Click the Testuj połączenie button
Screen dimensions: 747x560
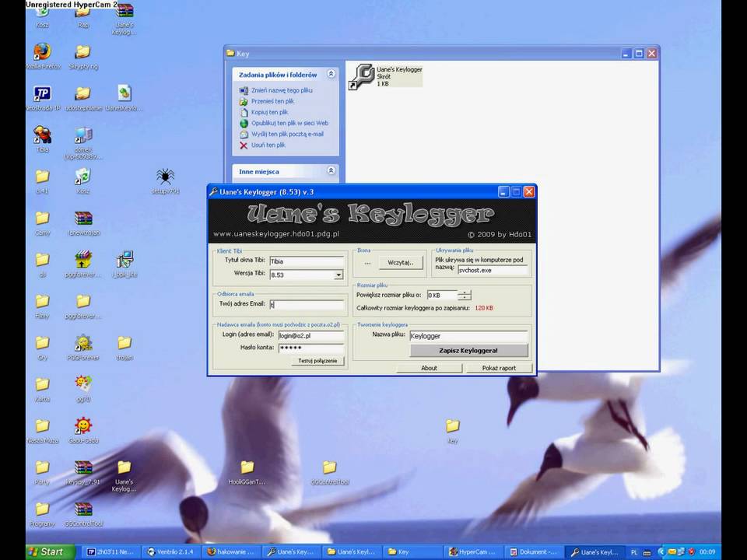317,361
